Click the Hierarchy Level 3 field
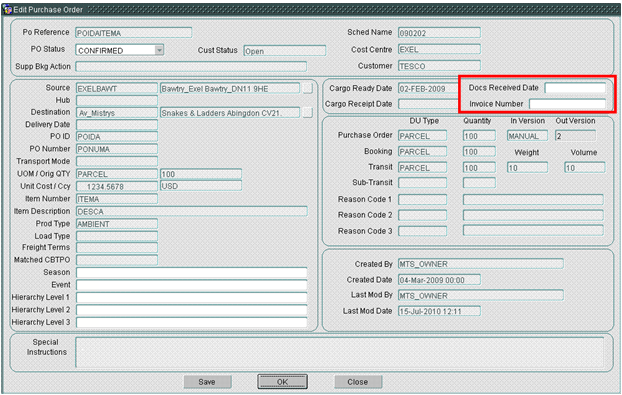This screenshot has height=395, width=622. [192, 322]
